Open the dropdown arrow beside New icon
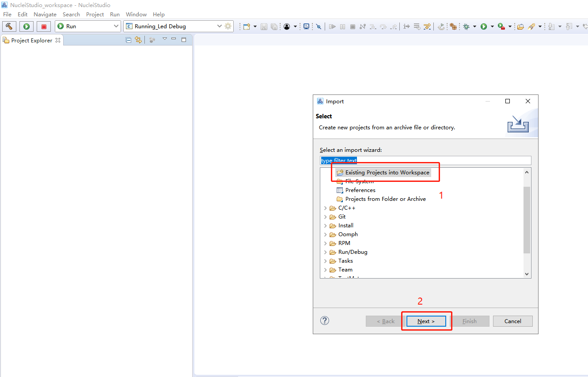Screen dimensions: 588x377 [255, 26]
